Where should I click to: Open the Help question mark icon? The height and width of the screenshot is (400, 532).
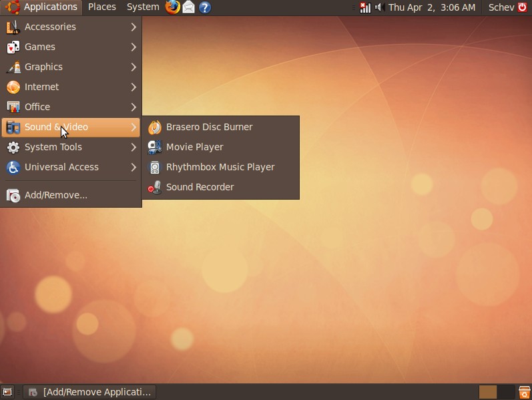(204, 7)
